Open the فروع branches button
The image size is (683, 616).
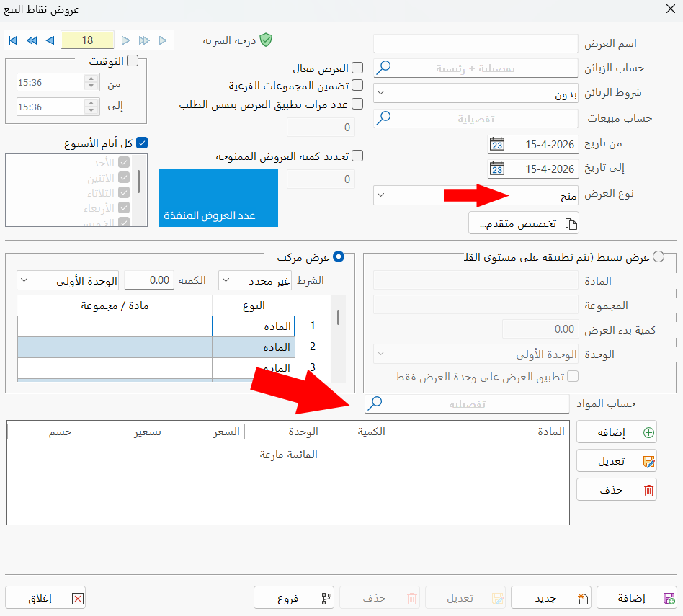(293, 598)
